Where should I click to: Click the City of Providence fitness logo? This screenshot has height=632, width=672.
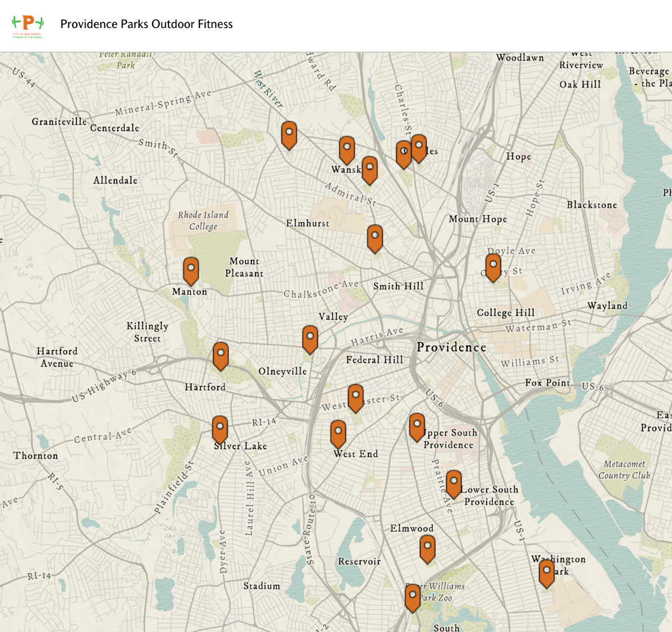pos(27,26)
